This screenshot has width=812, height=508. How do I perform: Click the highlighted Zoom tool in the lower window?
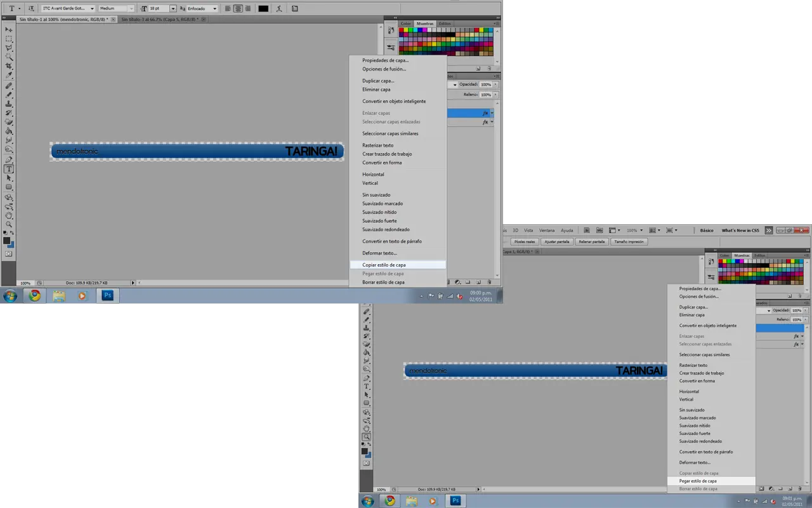367,437
